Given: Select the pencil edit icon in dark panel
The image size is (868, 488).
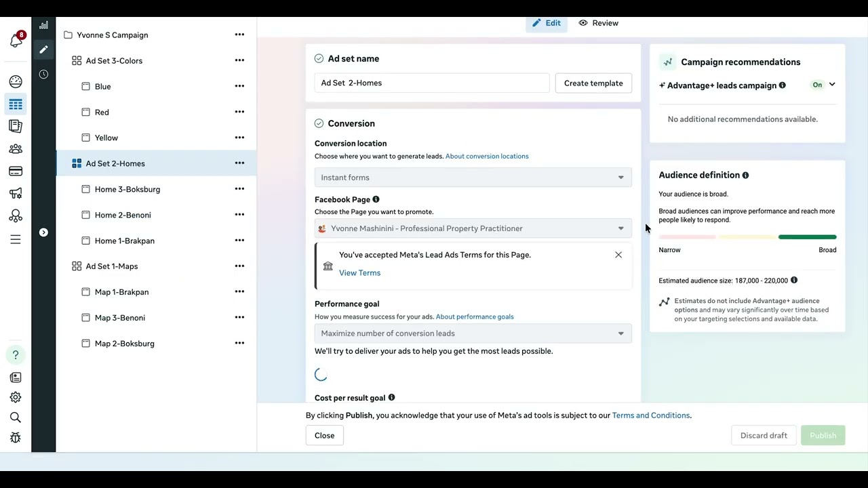Looking at the screenshot, I should [43, 49].
